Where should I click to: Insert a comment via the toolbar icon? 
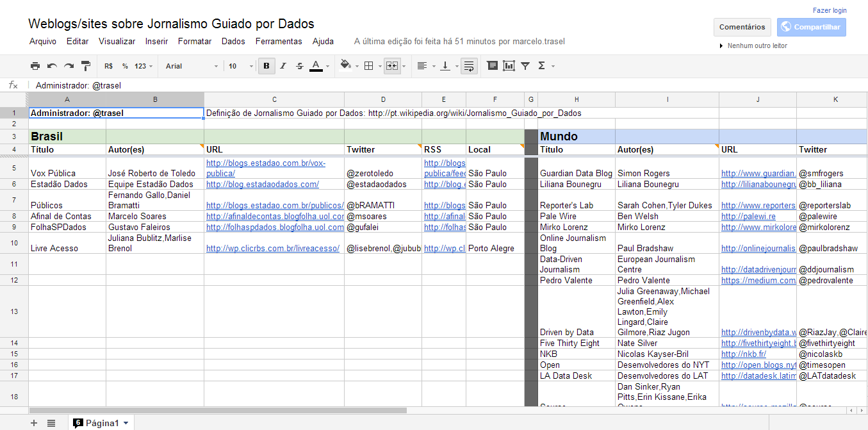pyautogui.click(x=492, y=66)
